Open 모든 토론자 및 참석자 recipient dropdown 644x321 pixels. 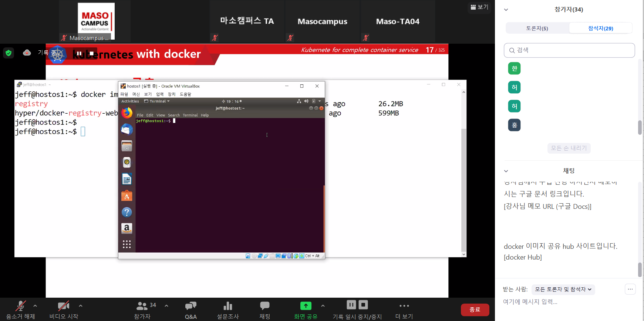click(x=563, y=289)
